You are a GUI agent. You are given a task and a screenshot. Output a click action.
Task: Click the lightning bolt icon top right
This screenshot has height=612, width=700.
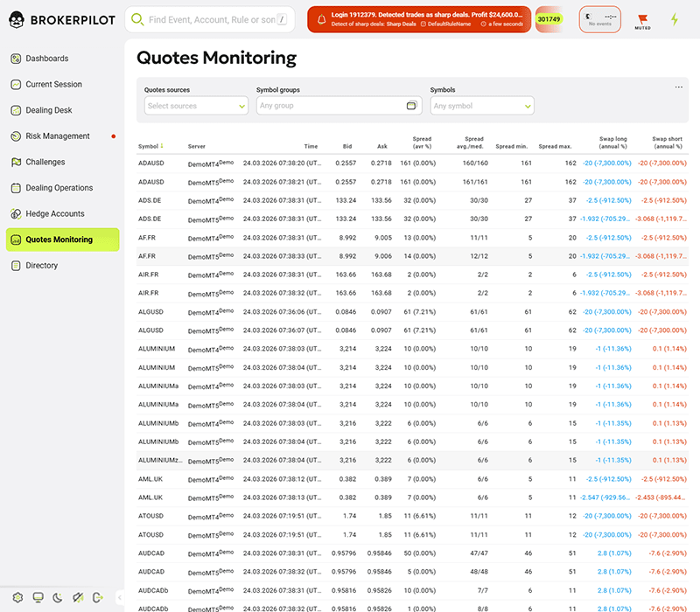coord(675,18)
